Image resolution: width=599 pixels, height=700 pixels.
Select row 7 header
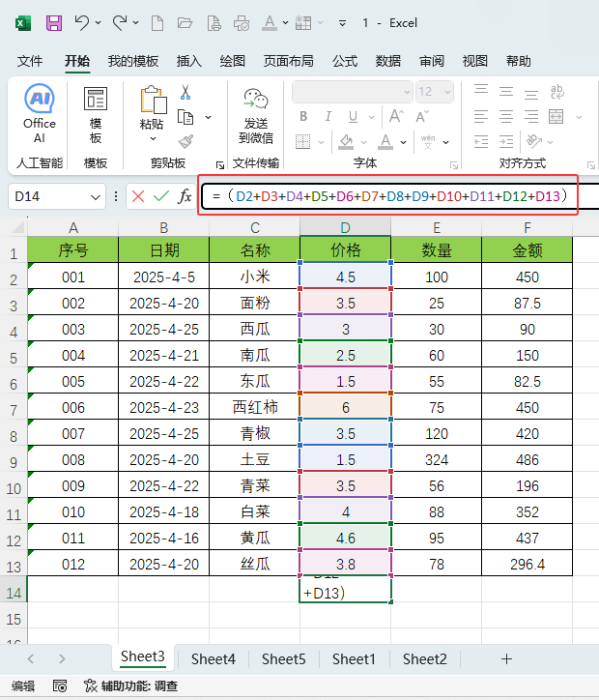coord(14,410)
